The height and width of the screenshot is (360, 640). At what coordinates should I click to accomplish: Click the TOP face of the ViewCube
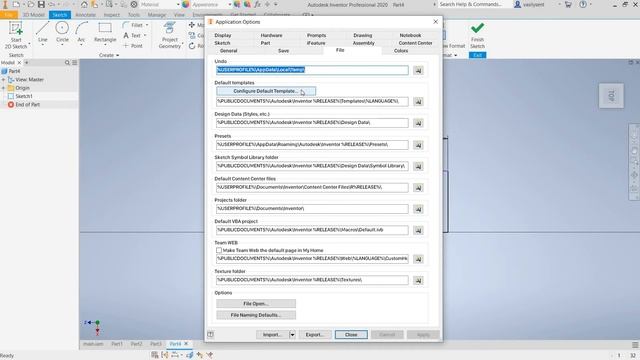[x=611, y=96]
